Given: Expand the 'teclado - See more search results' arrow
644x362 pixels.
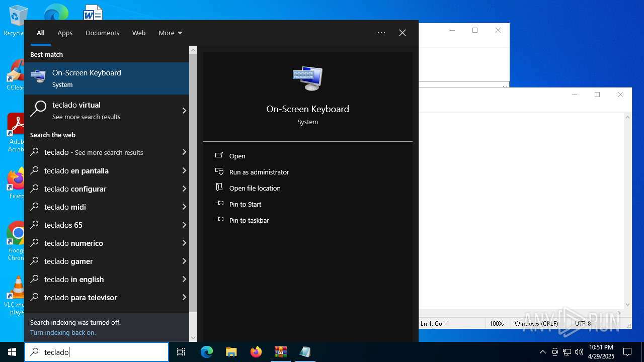Looking at the screenshot, I should pyautogui.click(x=184, y=152).
